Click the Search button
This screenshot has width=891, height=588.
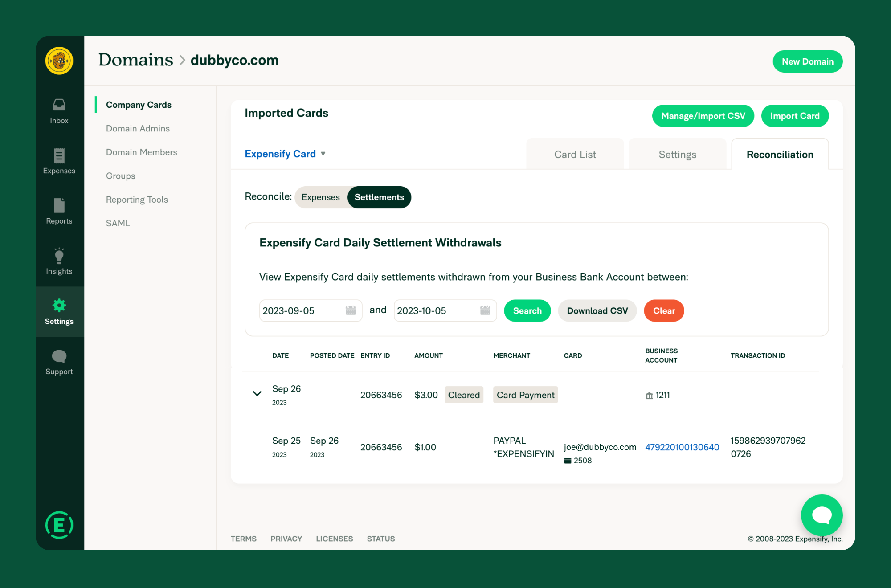(x=527, y=310)
